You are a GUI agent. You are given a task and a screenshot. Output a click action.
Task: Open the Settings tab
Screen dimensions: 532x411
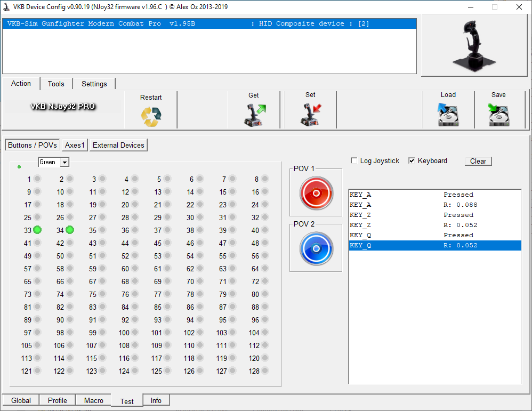(x=94, y=84)
